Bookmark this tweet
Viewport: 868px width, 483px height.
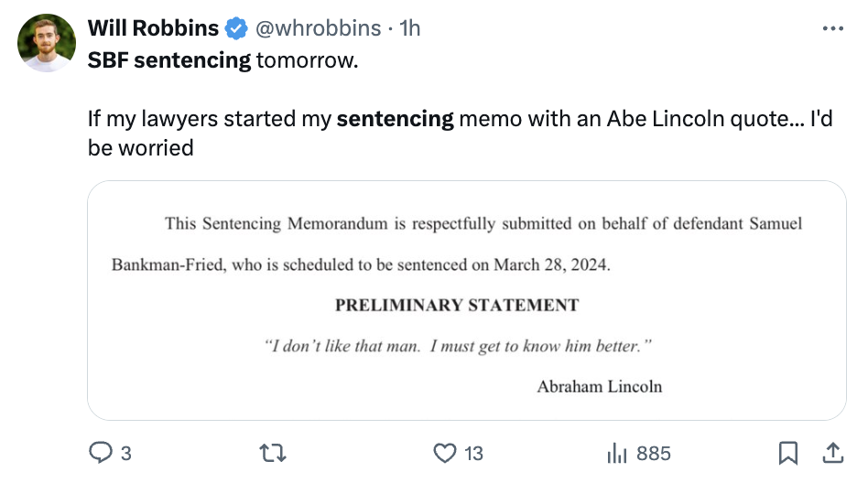[788, 453]
